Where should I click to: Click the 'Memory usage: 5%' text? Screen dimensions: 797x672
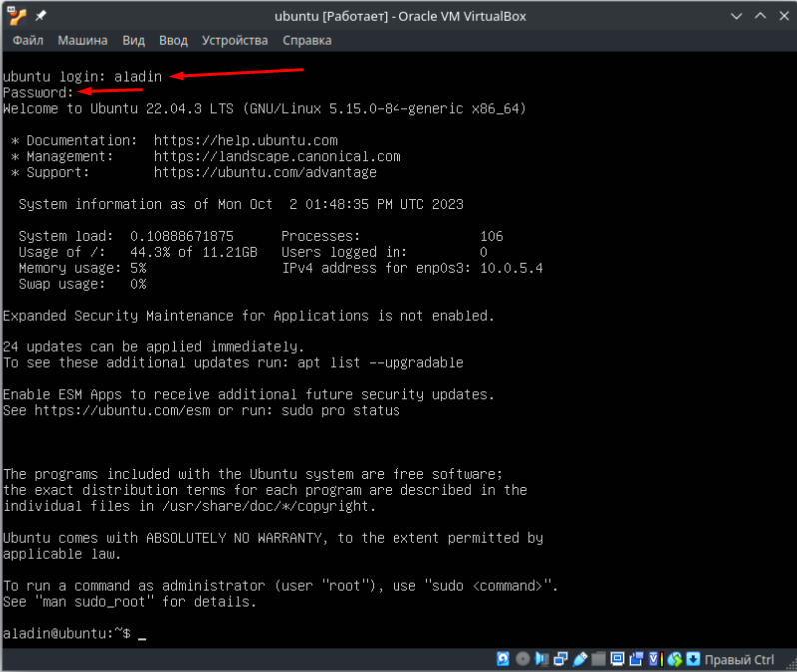[x=82, y=268]
